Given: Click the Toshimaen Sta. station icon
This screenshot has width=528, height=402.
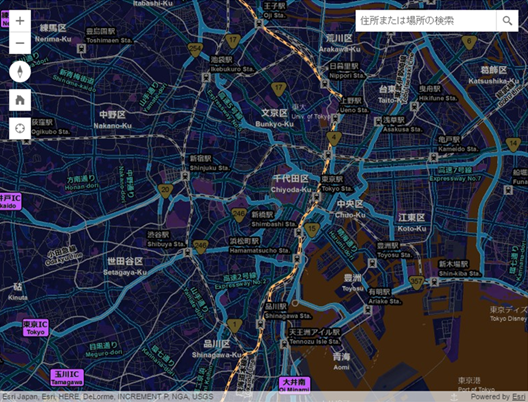Looking at the screenshot, I should point(81,48).
